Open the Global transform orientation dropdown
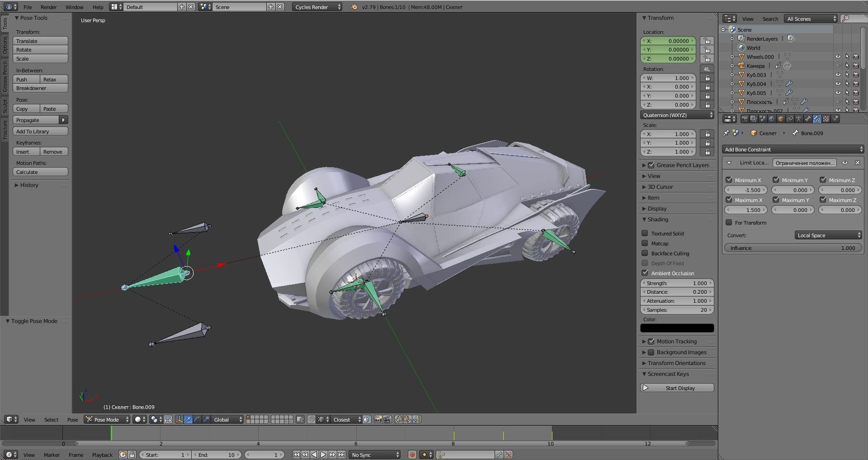This screenshot has width=868, height=460. (227, 419)
